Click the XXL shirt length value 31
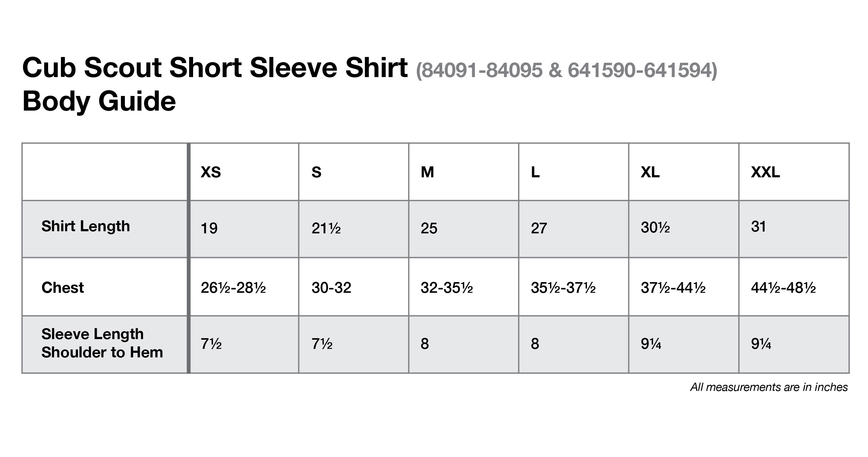 click(758, 226)
